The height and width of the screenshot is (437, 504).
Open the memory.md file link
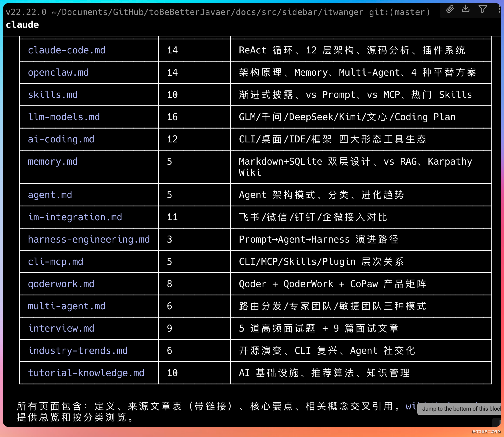point(53,161)
